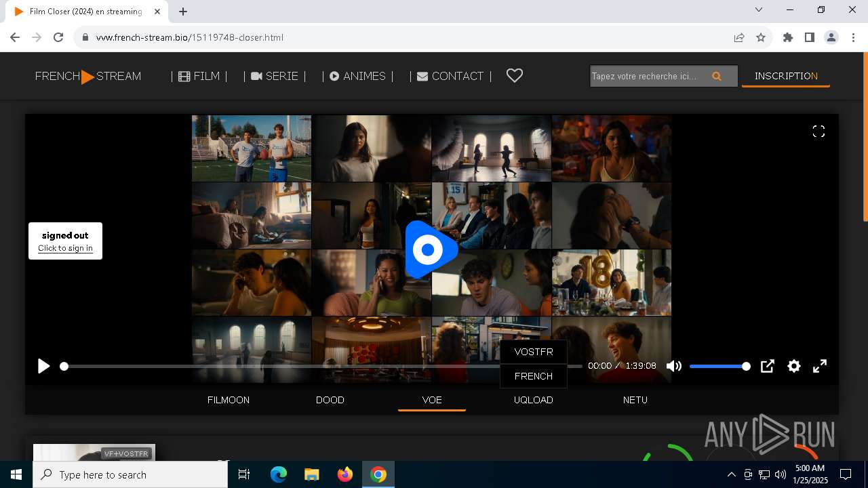Open the SERIE menu

275,77
